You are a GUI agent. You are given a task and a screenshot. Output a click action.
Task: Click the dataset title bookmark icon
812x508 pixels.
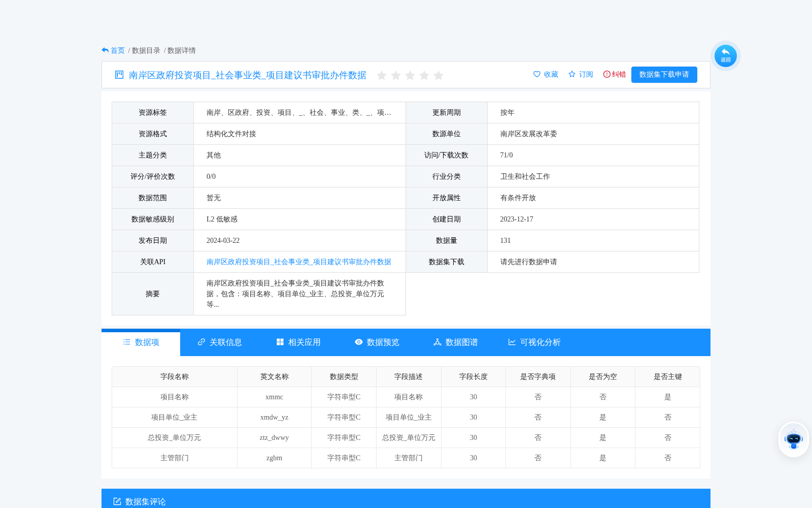point(119,75)
